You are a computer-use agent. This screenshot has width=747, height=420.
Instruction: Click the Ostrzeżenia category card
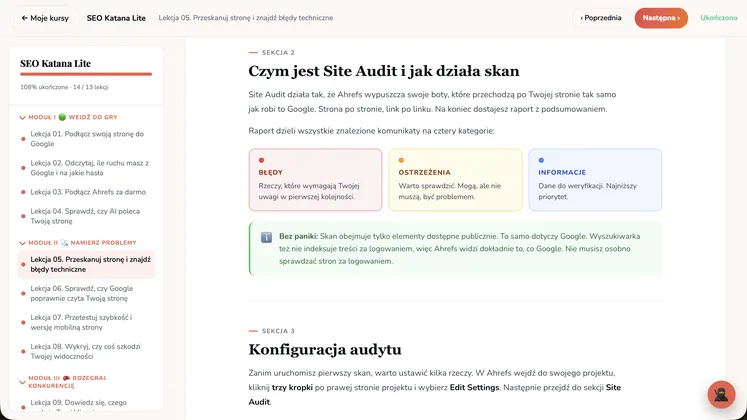click(455, 180)
